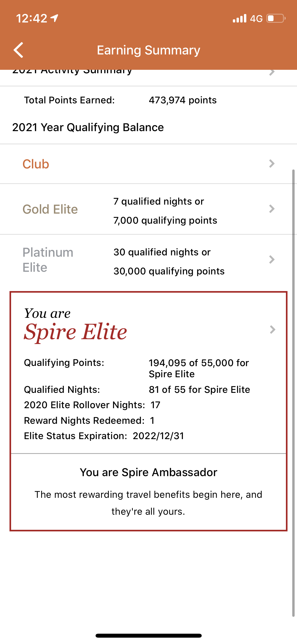Tap the Spire Elite status heading
The height and width of the screenshot is (644, 297).
[75, 332]
